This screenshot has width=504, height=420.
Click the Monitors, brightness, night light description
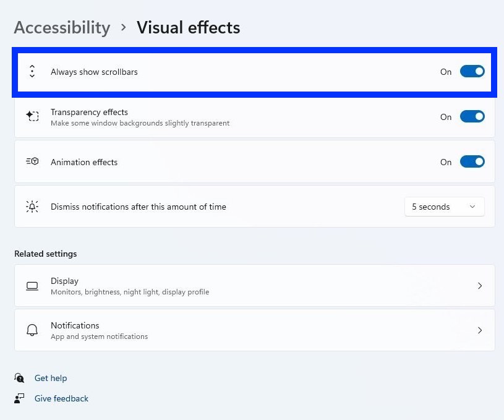(130, 292)
